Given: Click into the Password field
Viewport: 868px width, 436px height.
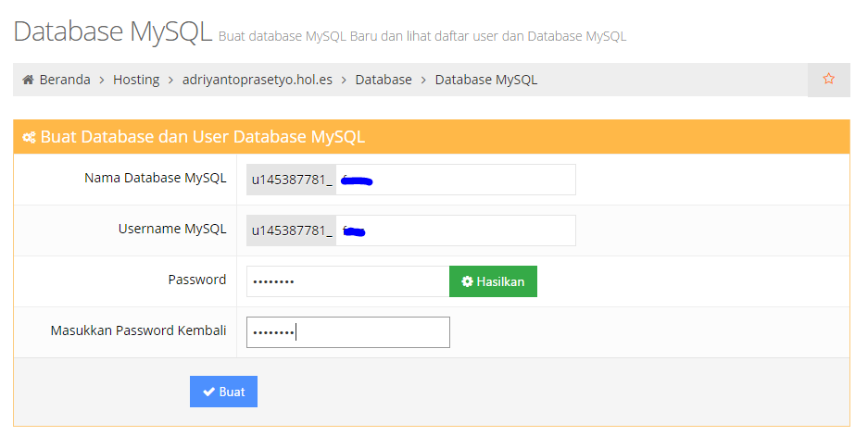Looking at the screenshot, I should point(347,281).
